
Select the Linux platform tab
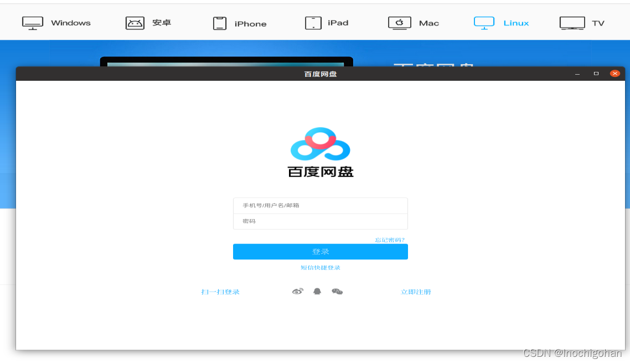click(x=502, y=23)
